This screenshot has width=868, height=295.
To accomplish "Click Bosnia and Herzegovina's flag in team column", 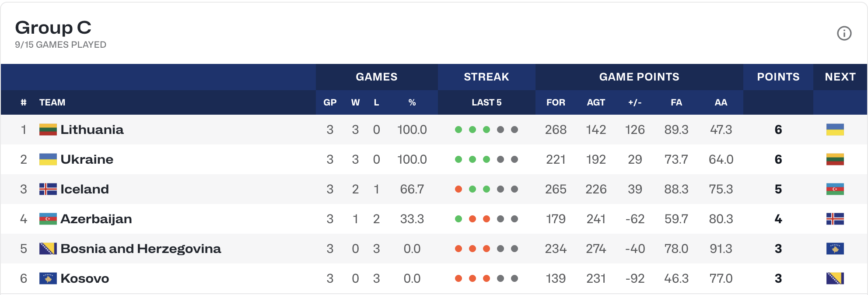I will [48, 249].
